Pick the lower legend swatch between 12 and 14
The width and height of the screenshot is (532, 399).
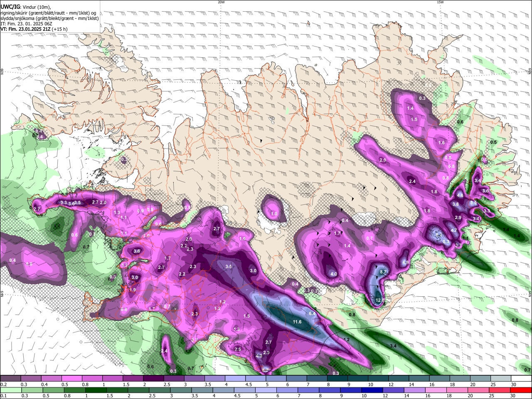[394, 390]
